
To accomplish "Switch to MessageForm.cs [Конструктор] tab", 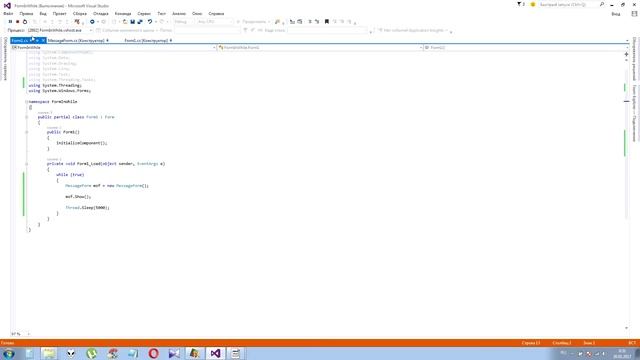I will pos(76,40).
